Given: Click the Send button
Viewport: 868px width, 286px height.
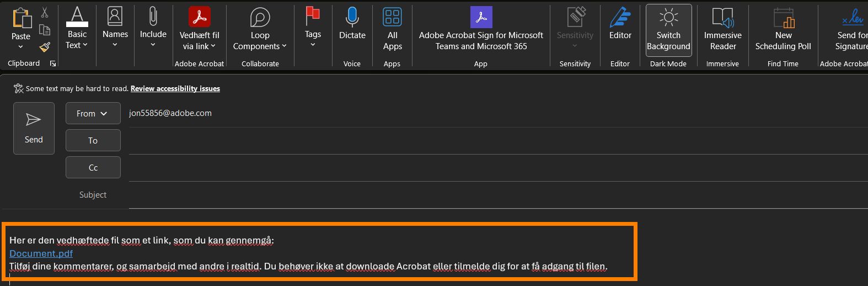Looking at the screenshot, I should 34,128.
